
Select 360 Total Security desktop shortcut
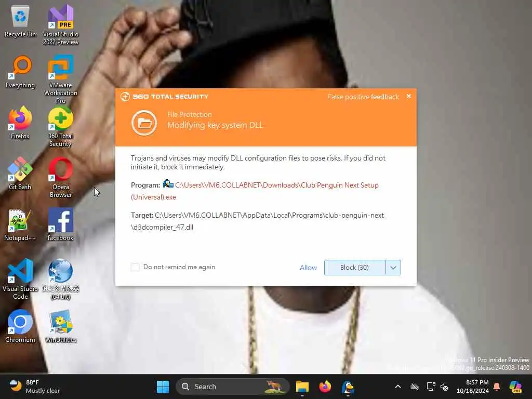coord(60,127)
